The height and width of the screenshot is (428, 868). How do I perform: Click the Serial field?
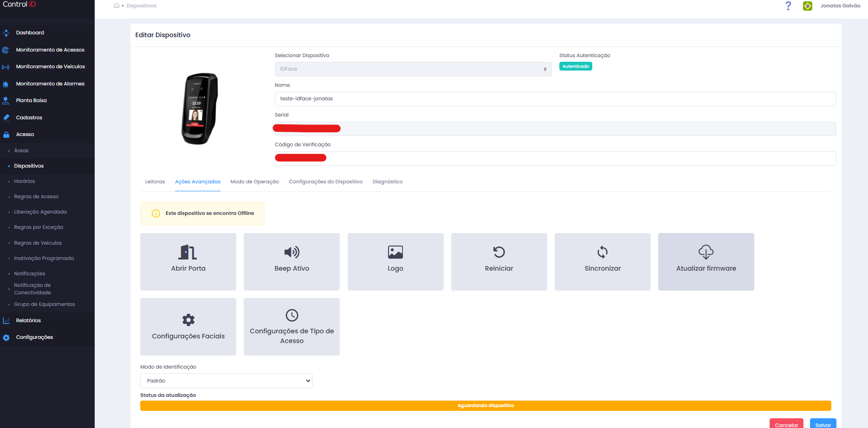pyautogui.click(x=555, y=129)
